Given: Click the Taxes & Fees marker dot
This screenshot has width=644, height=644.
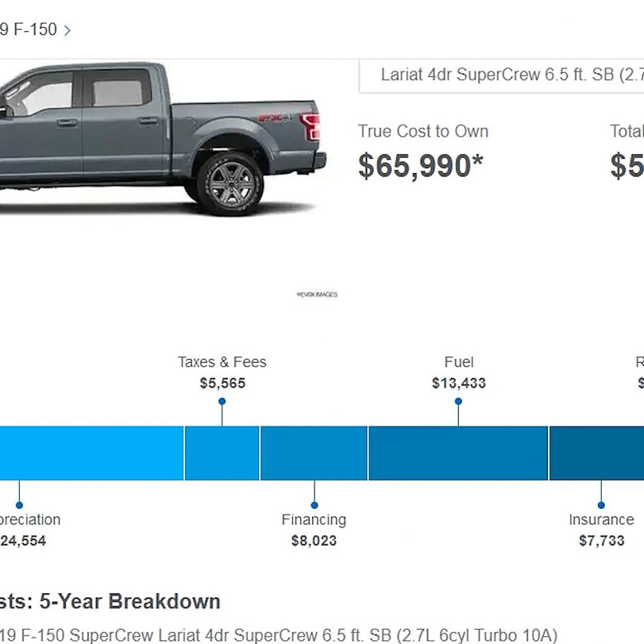Looking at the screenshot, I should (x=222, y=401).
